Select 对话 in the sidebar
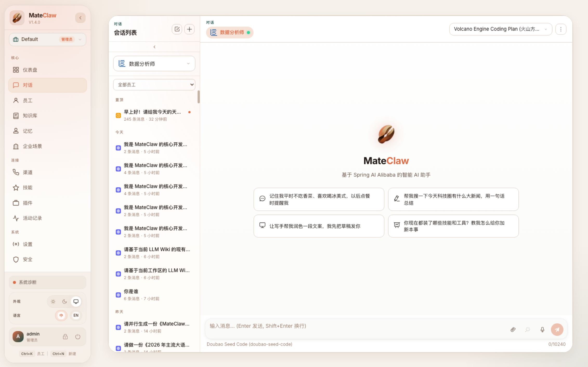The image size is (588, 367). pyautogui.click(x=48, y=85)
